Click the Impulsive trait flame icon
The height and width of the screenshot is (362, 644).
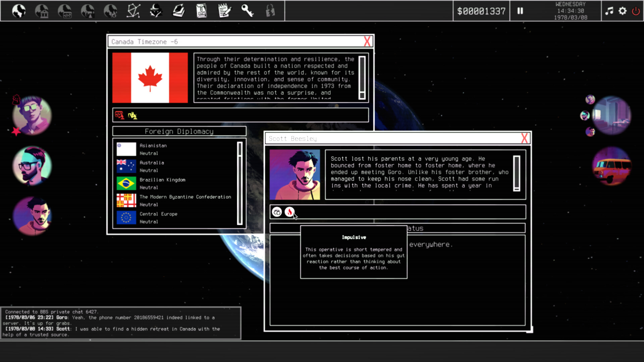click(x=289, y=212)
